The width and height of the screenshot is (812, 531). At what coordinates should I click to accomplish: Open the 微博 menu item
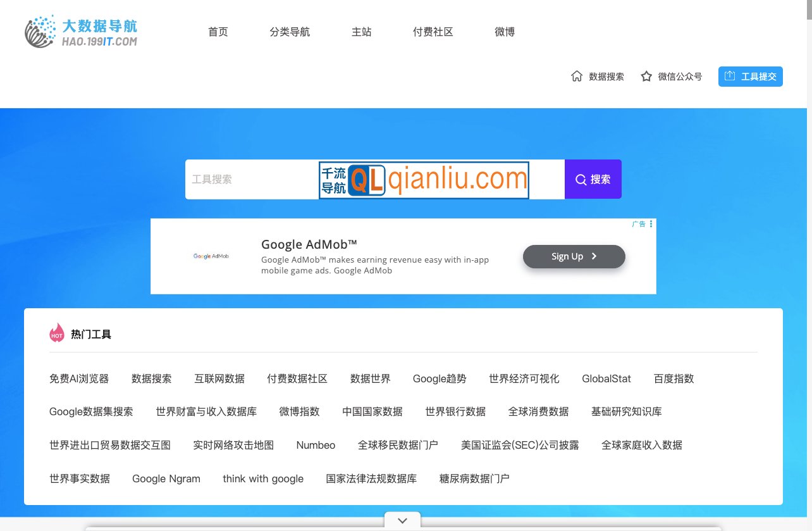[504, 32]
